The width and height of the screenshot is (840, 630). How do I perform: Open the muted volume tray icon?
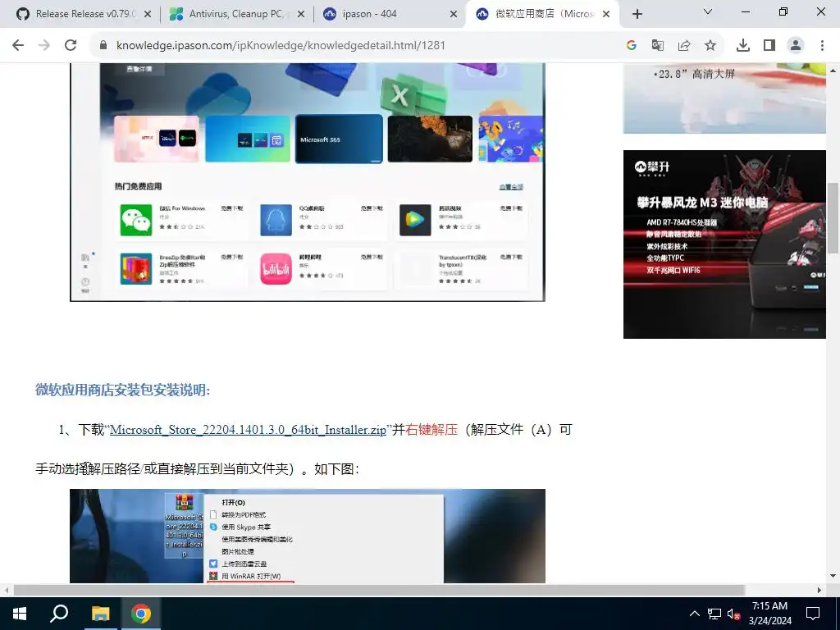tap(734, 614)
